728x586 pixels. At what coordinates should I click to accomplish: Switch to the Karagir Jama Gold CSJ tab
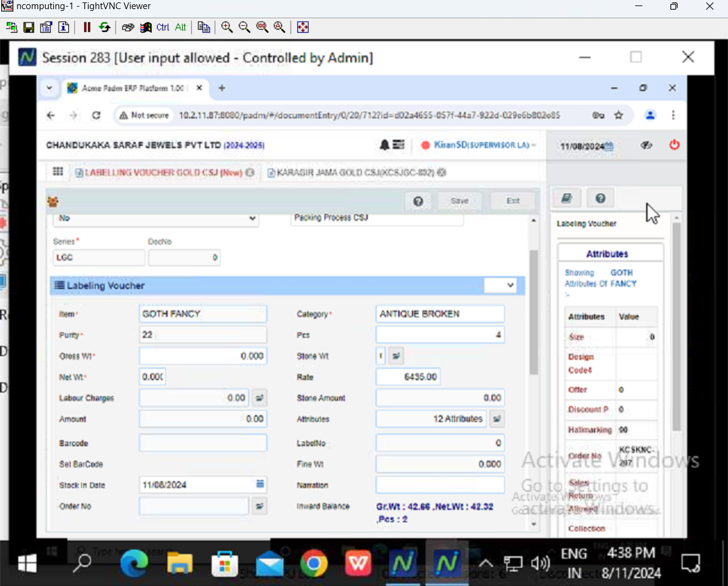(351, 173)
